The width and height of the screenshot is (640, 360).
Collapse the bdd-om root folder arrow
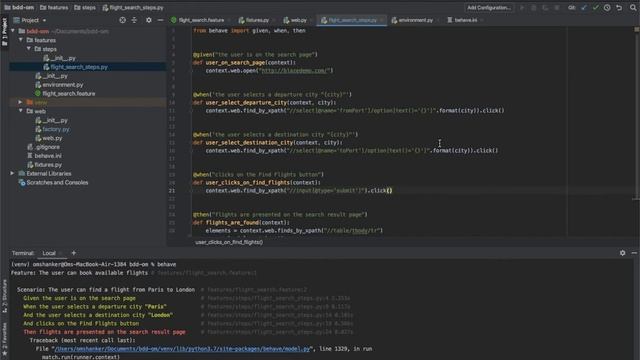point(13,31)
